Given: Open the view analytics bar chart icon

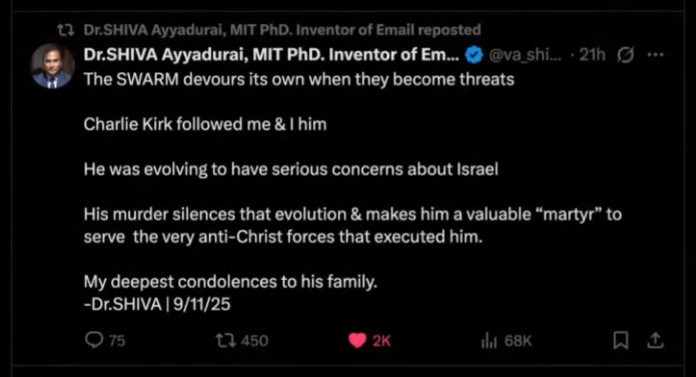Looking at the screenshot, I should click(x=489, y=341).
